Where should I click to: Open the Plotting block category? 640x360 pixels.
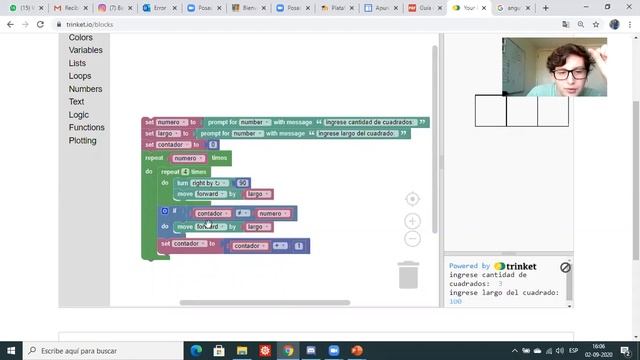click(x=82, y=141)
